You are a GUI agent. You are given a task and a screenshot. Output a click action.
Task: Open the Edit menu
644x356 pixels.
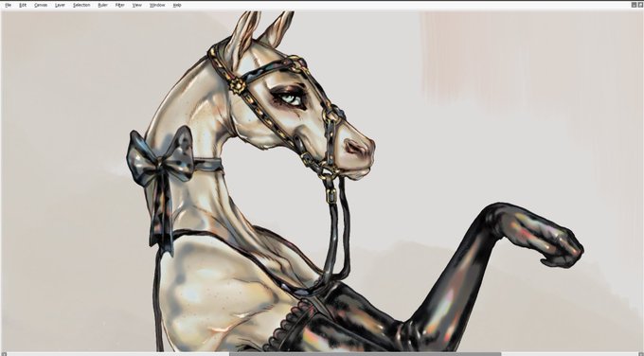click(23, 5)
